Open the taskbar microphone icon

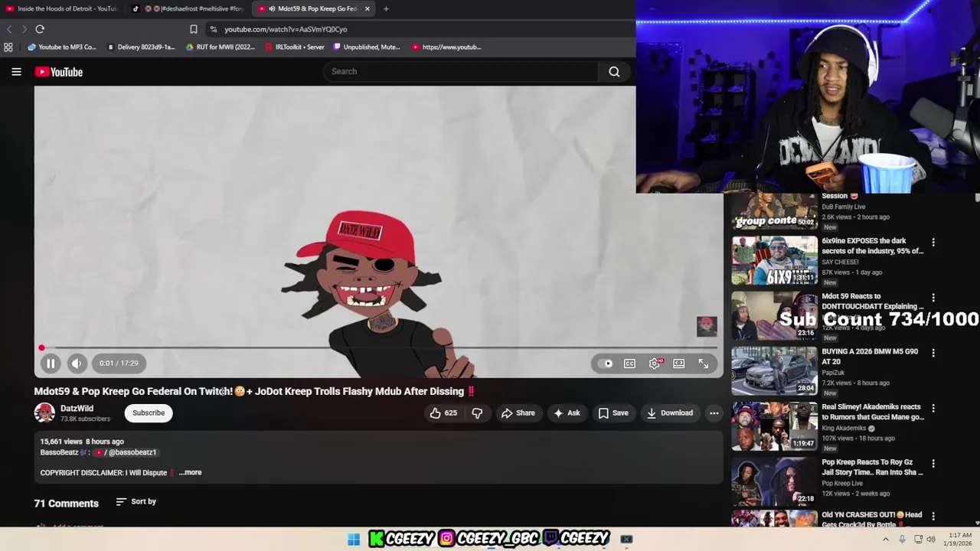point(902,539)
